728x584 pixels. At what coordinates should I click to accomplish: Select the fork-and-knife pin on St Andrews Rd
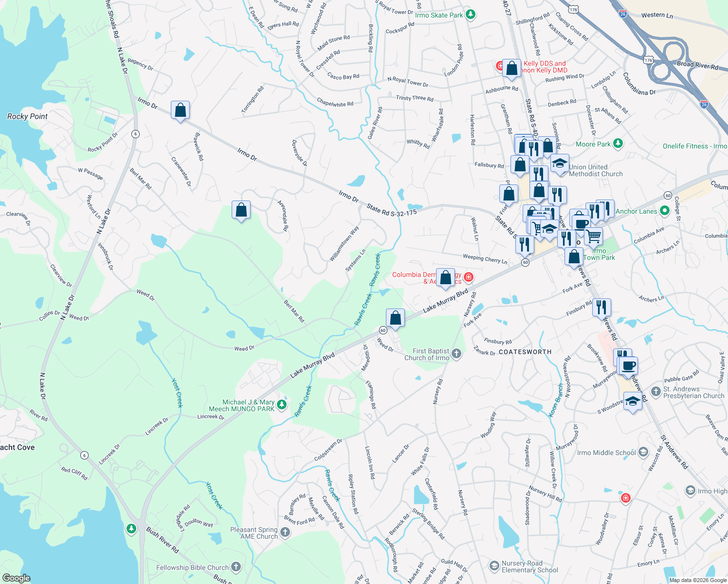[601, 307]
